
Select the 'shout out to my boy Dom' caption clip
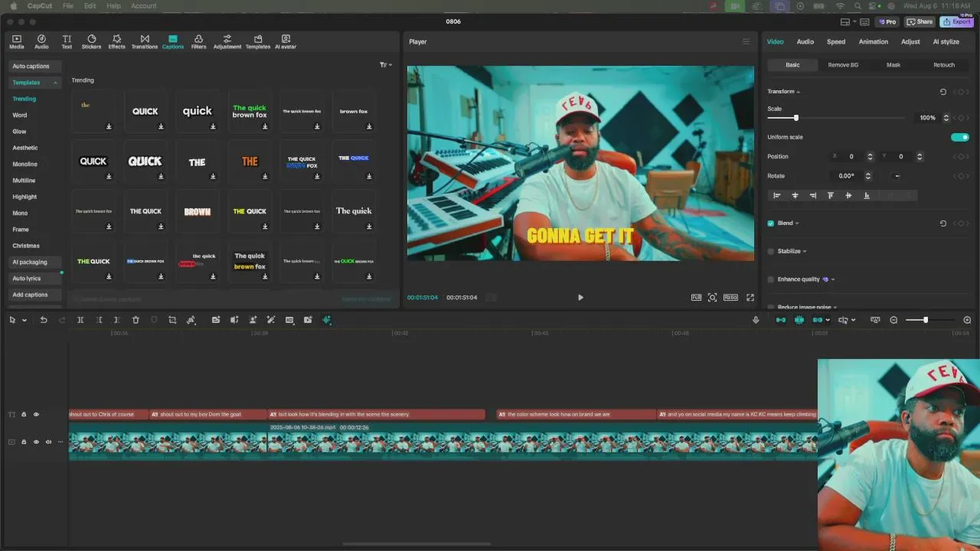[x=207, y=415]
